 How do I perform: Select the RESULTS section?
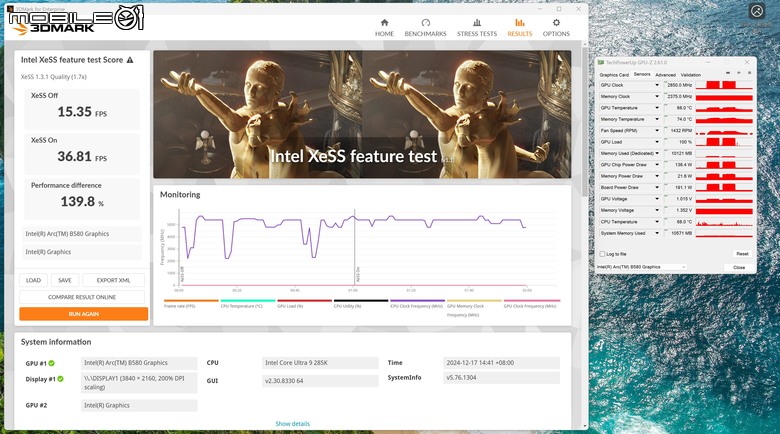519,28
